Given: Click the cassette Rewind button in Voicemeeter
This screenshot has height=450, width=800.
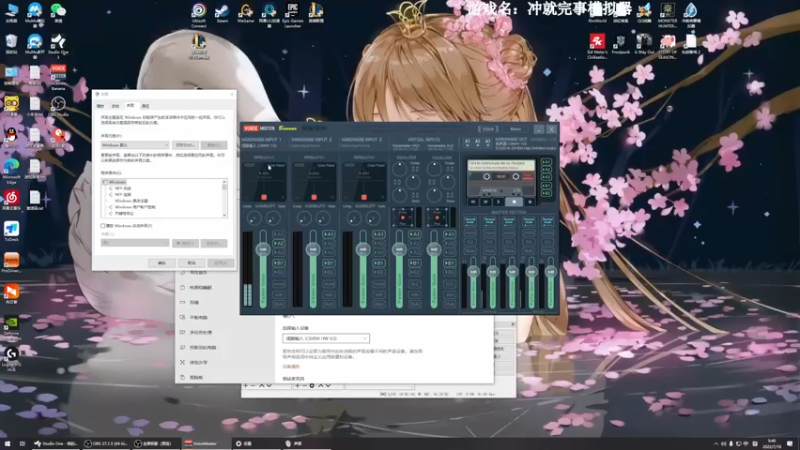Looking at the screenshot, I should tap(473, 202).
